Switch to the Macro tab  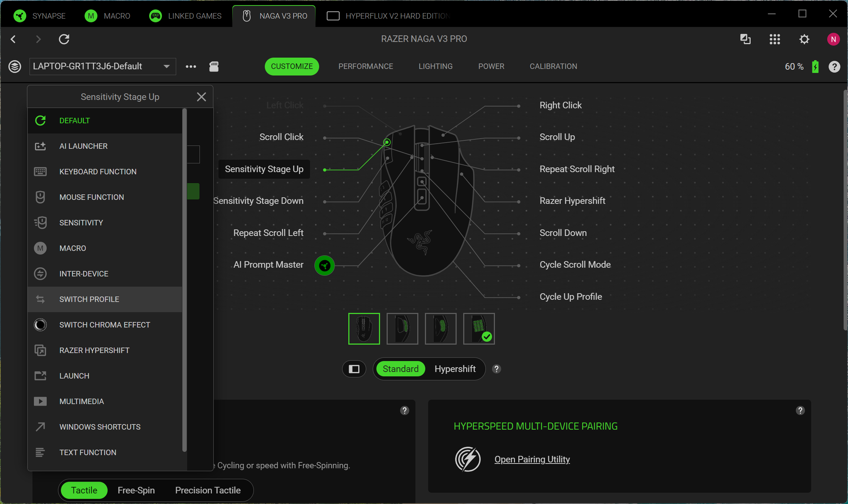pyautogui.click(x=108, y=16)
